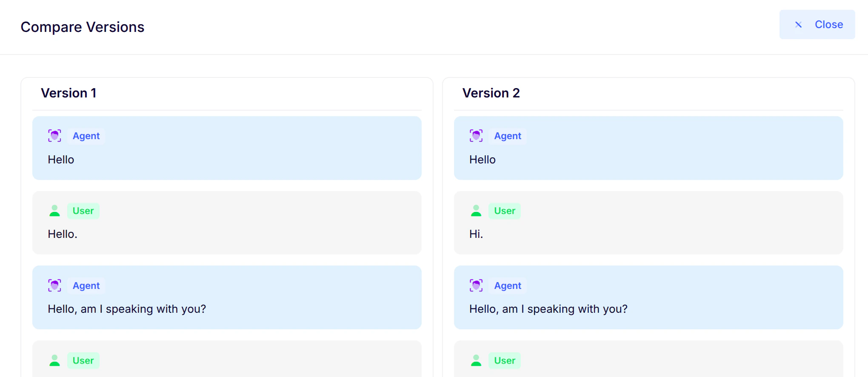The width and height of the screenshot is (868, 377).
Task: Click the bottom user icon in Version 2
Action: click(476, 360)
